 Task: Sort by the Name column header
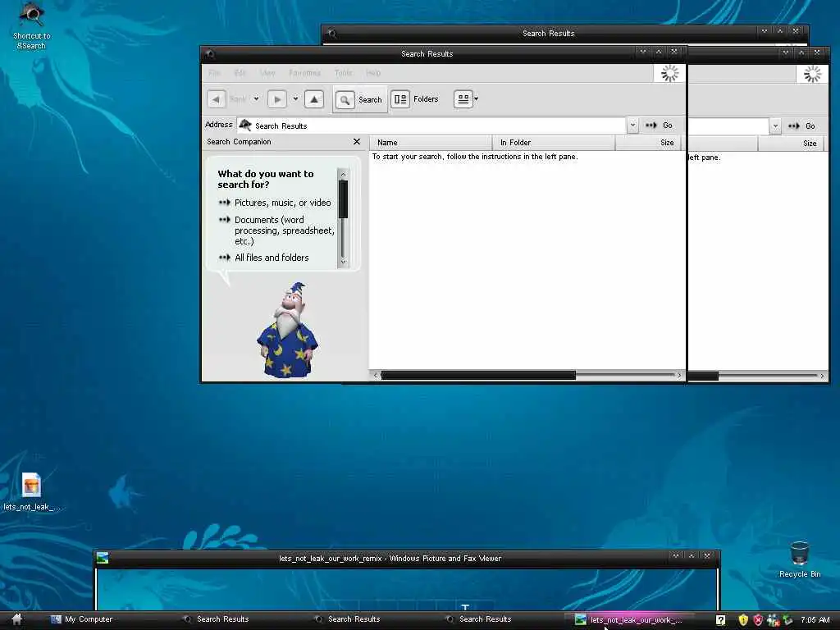430,143
